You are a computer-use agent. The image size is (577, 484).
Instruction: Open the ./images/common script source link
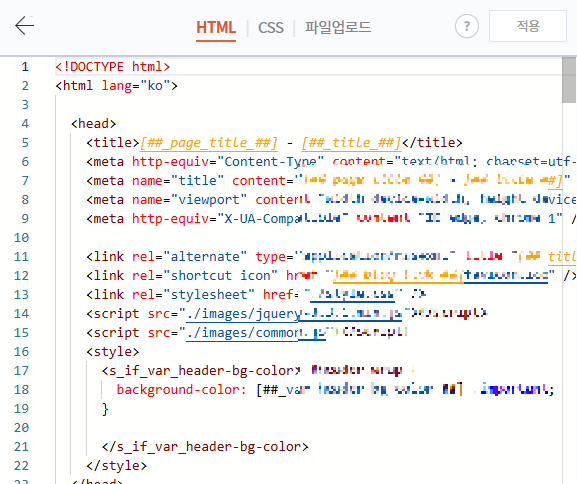[x=256, y=333]
